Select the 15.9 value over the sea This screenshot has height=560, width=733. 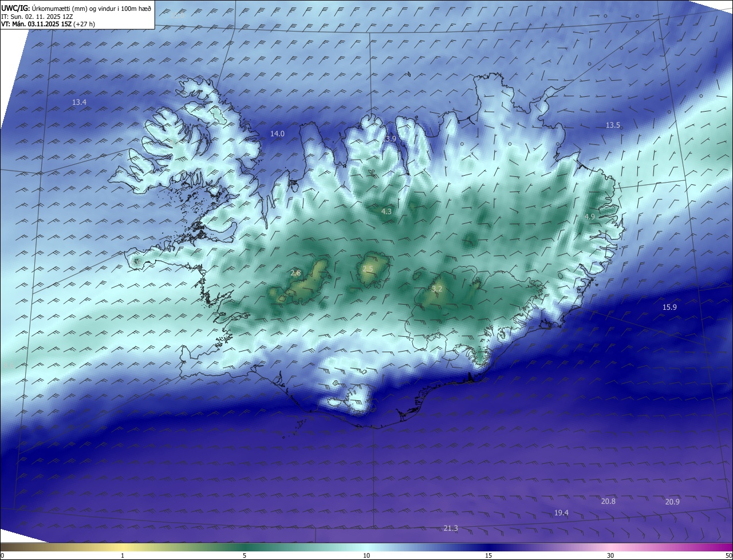click(x=669, y=307)
